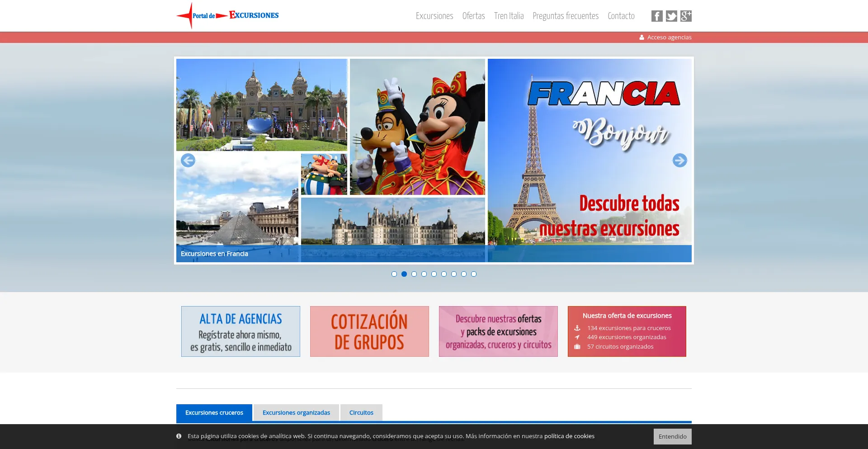The height and width of the screenshot is (449, 868).
Task: Open the Ofertas menu item
Action: click(x=473, y=16)
